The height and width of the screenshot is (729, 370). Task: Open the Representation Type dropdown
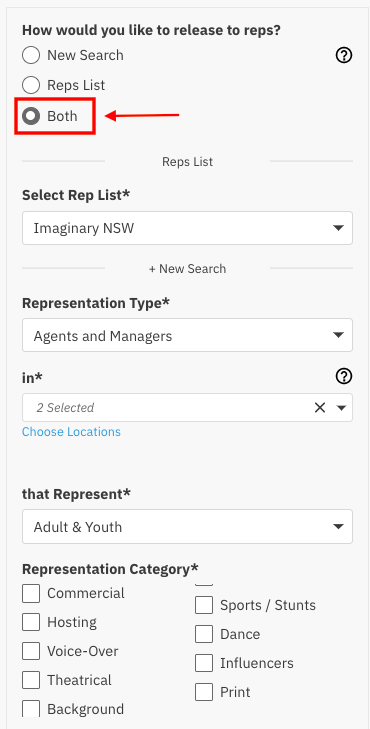[x=187, y=335]
